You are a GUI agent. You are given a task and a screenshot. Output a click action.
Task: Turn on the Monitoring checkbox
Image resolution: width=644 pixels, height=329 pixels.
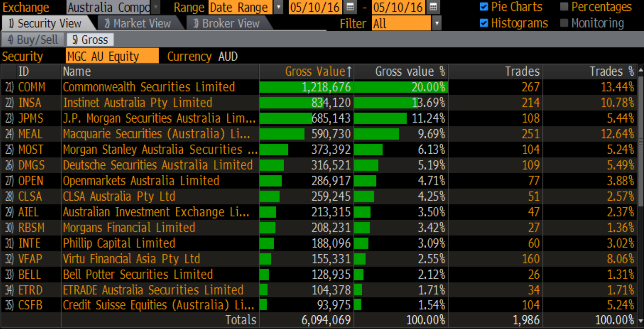point(564,23)
